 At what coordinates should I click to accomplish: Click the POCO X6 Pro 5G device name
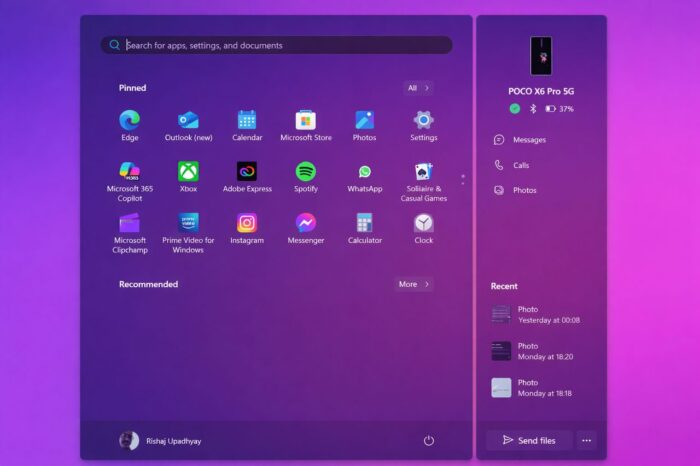point(541,91)
